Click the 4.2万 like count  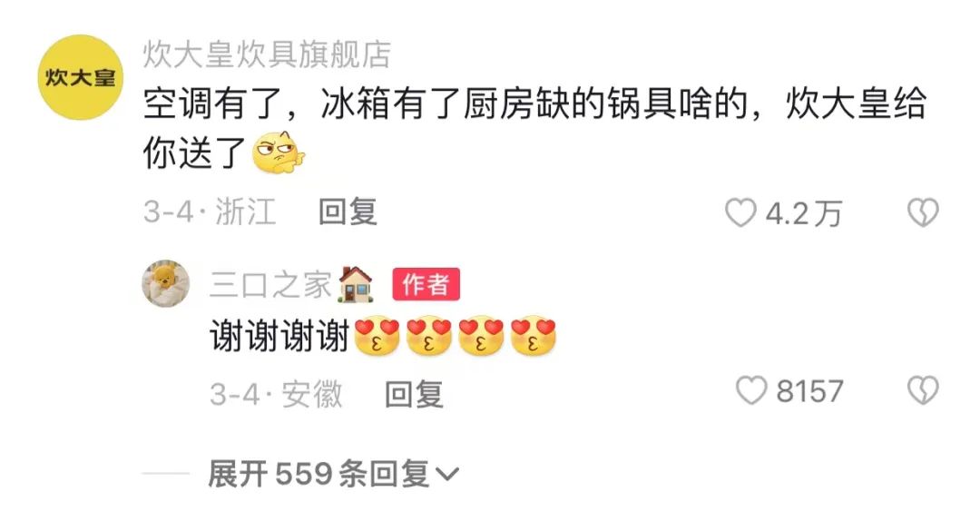[x=804, y=213]
